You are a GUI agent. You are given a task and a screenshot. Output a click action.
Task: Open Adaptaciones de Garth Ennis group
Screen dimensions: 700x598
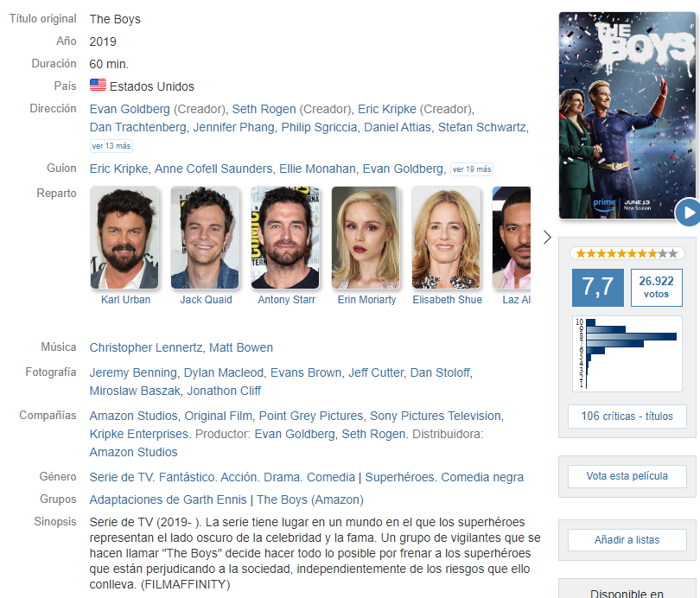coord(168,499)
